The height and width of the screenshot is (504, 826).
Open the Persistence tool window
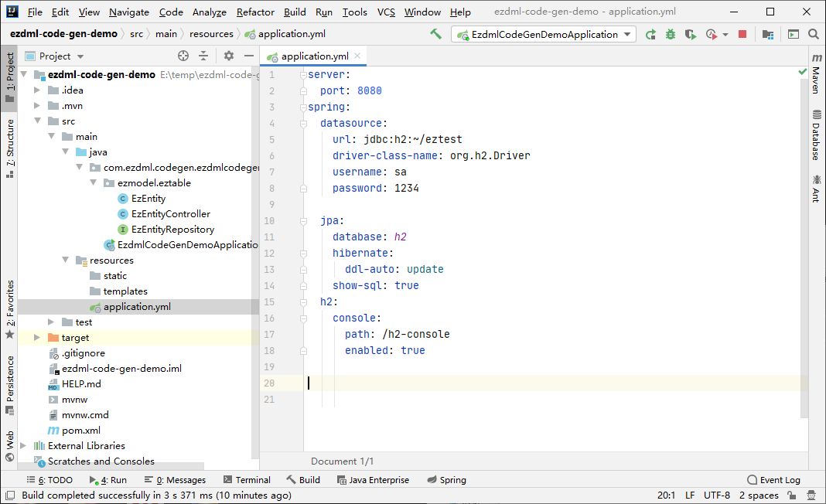pyautogui.click(x=9, y=386)
